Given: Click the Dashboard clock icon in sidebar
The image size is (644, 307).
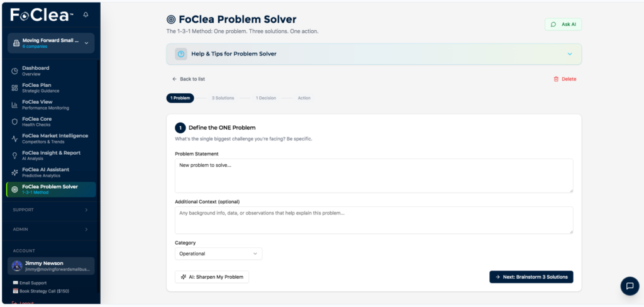Looking at the screenshot, I should pyautogui.click(x=14, y=71).
